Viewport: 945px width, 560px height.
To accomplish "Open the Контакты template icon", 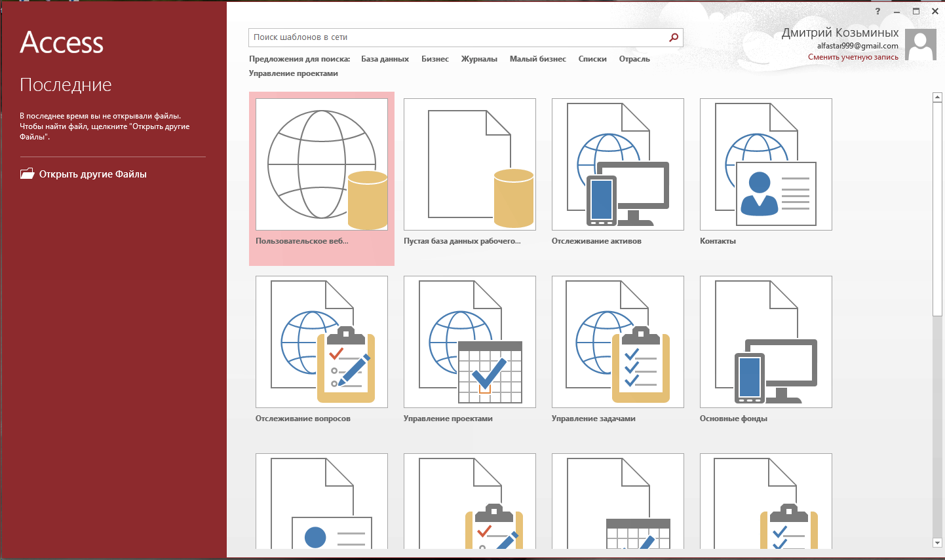I will (x=766, y=164).
